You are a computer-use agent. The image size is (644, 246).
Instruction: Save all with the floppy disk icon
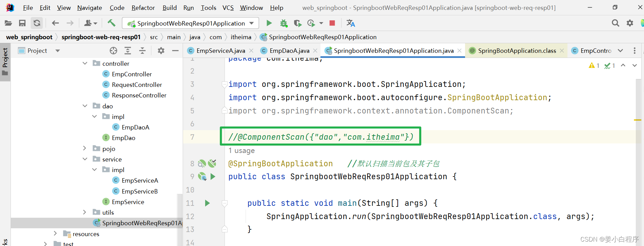(x=22, y=23)
